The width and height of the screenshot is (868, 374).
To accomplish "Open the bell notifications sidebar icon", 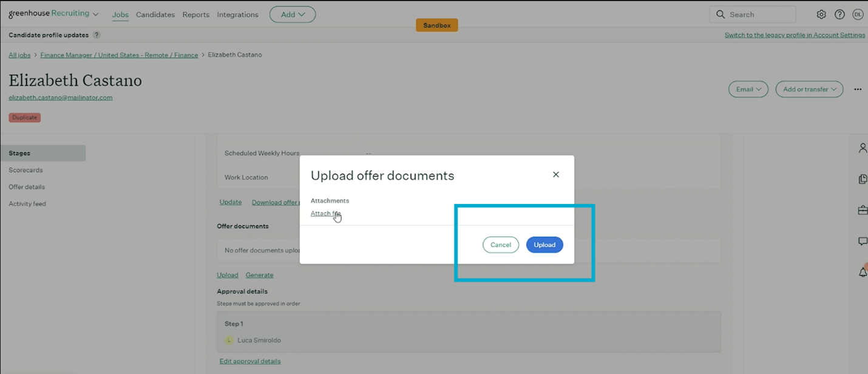I will coord(863,272).
